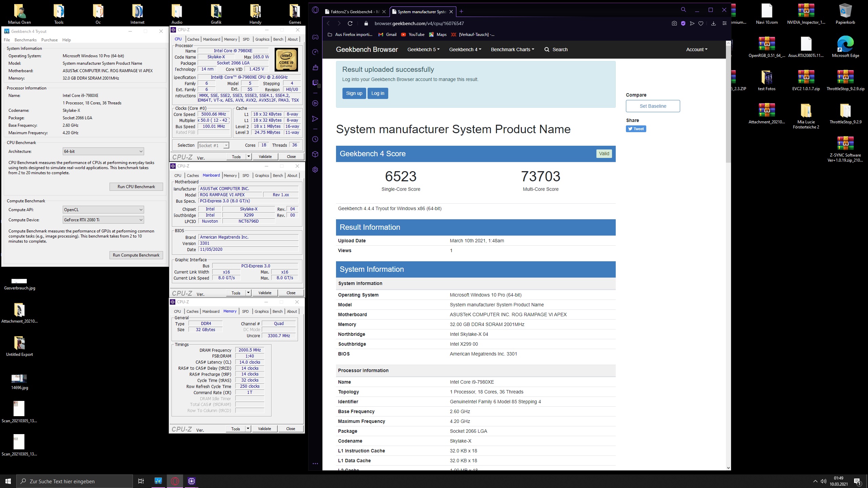Image resolution: width=868 pixels, height=488 pixels.
Task: Open the YouTube bookmark
Action: click(x=413, y=35)
